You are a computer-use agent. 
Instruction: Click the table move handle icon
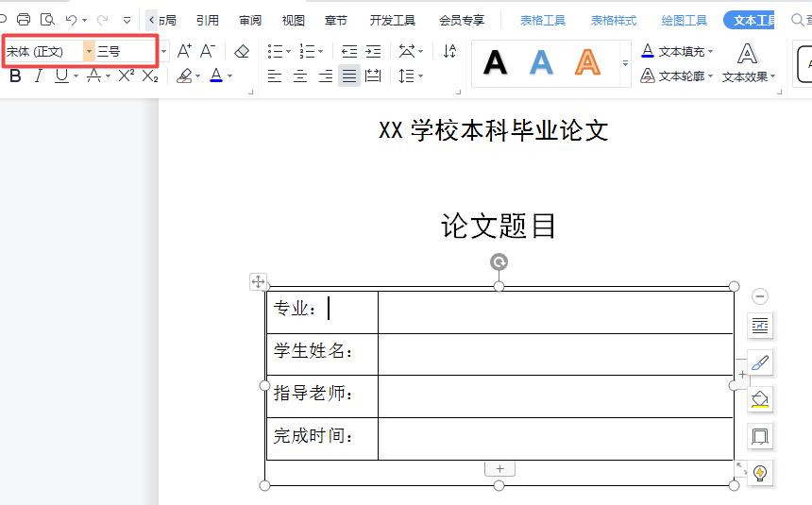258,281
